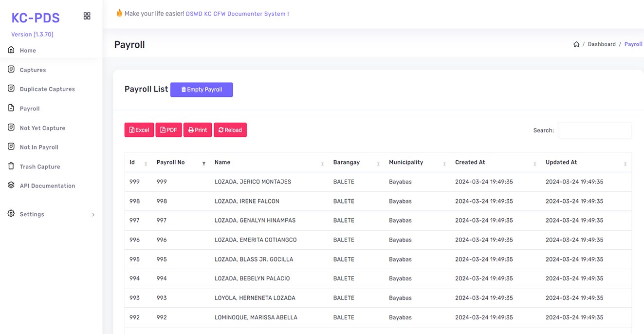Export the table using the Excel button
Image resolution: width=644 pixels, height=334 pixels.
(x=139, y=130)
